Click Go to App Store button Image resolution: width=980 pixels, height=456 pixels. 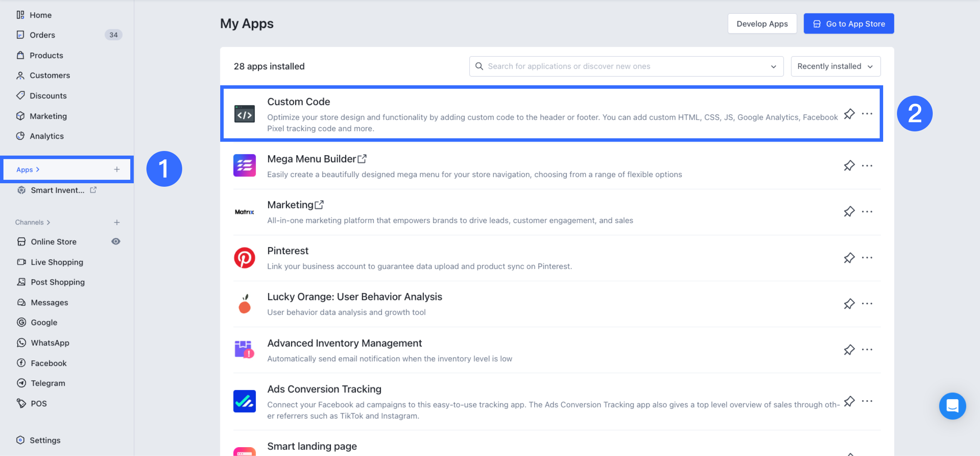pos(849,24)
